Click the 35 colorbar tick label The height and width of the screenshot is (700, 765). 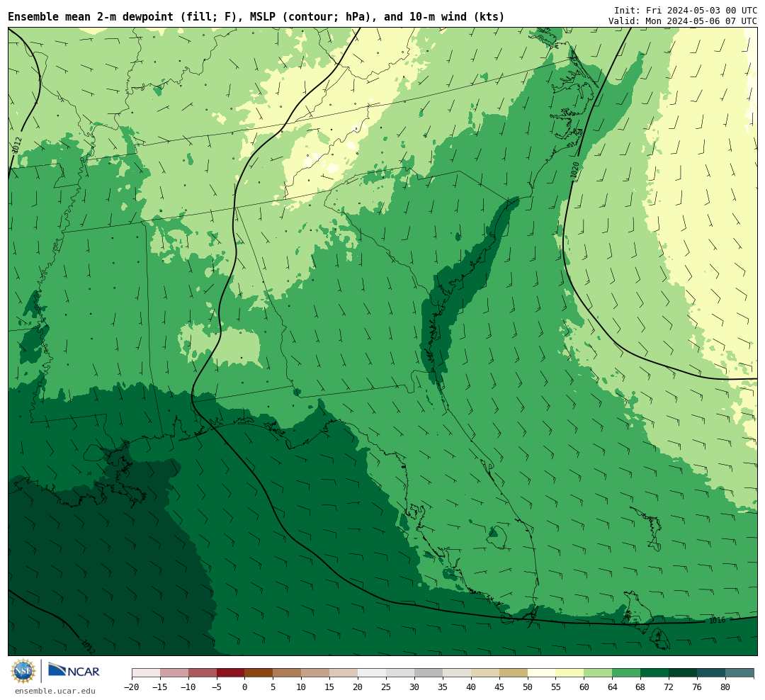tap(443, 687)
